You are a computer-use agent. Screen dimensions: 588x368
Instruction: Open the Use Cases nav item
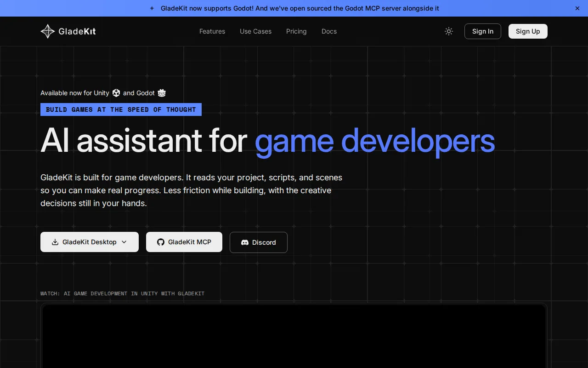click(x=255, y=31)
